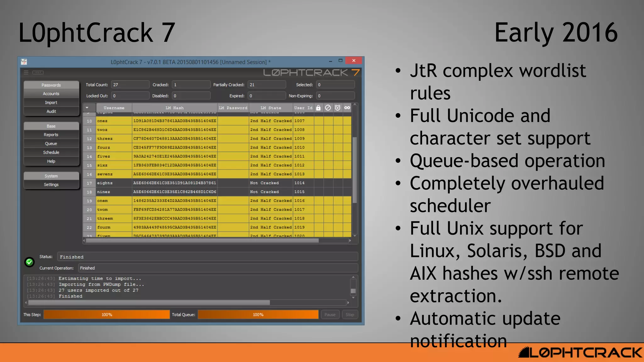
Task: Click the log pane vertical scrollbar thumb
Action: click(x=353, y=291)
